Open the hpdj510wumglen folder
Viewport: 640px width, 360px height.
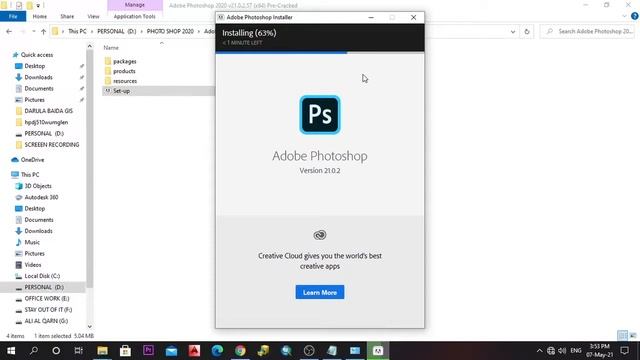point(46,122)
